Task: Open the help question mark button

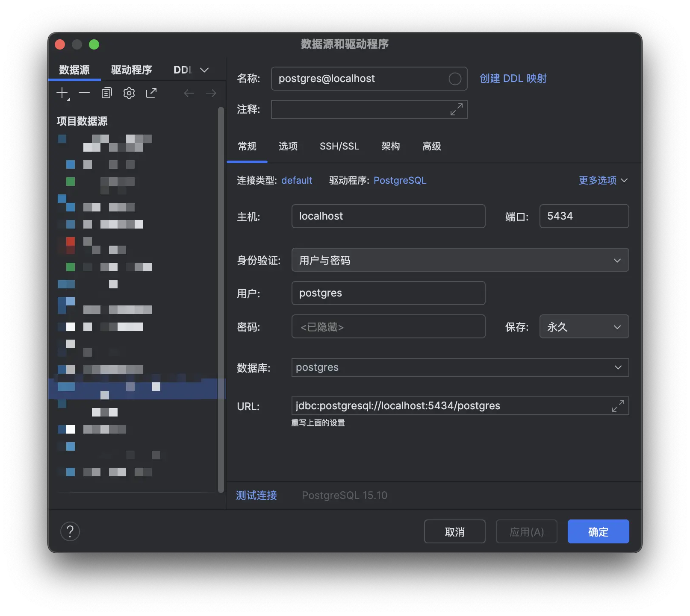Action: 70,531
